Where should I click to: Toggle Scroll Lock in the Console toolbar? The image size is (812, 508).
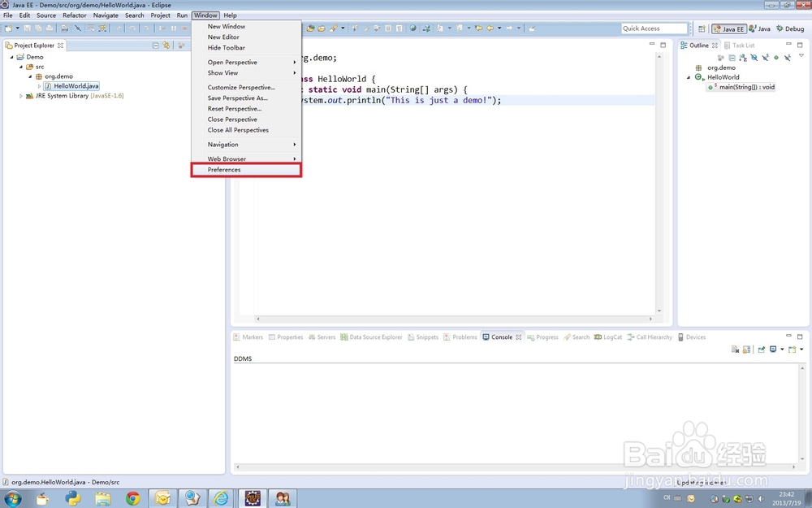(x=746, y=350)
